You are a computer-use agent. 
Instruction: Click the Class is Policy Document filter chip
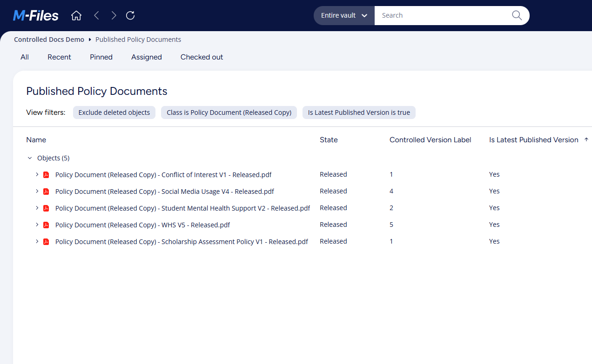[229, 113]
